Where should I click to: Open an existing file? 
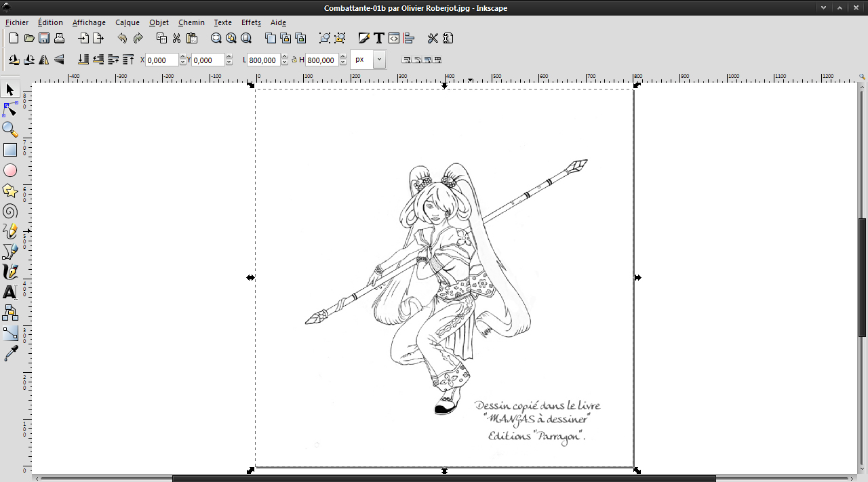[29, 38]
